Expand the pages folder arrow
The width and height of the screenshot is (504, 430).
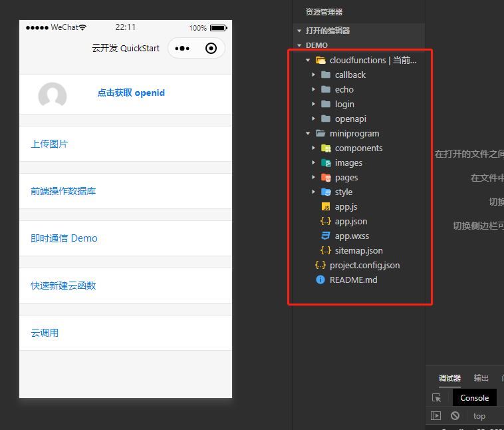pyautogui.click(x=314, y=178)
